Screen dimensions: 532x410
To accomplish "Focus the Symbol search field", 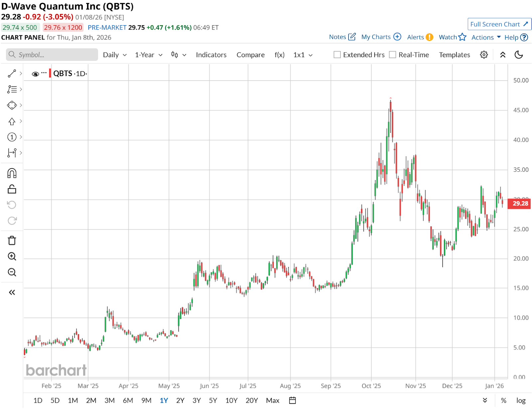I will click(52, 54).
